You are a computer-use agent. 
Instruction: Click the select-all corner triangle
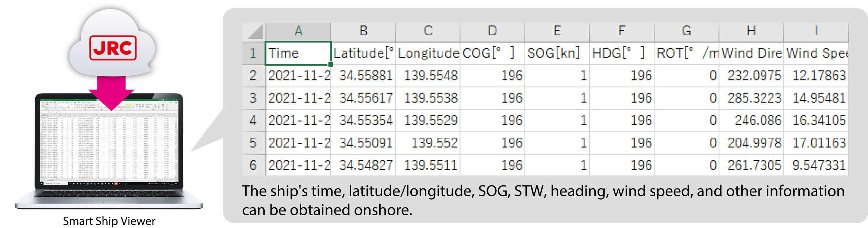(254, 32)
